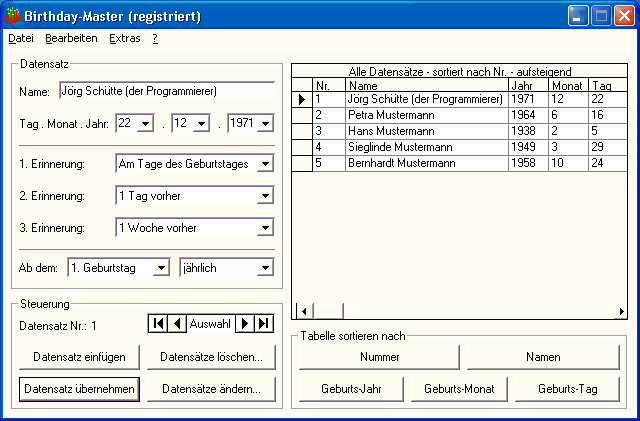
Task: Sort the table by Namen
Action: 543,357
